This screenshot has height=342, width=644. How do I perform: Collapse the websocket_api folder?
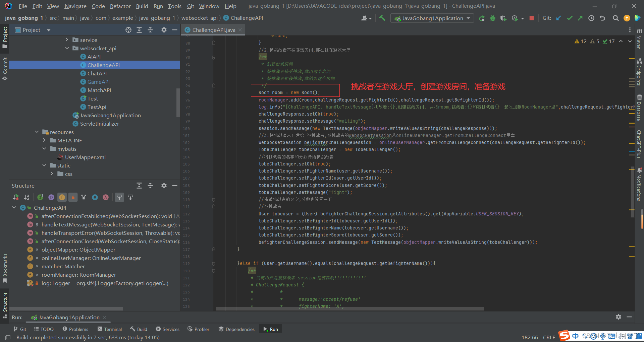click(x=67, y=48)
